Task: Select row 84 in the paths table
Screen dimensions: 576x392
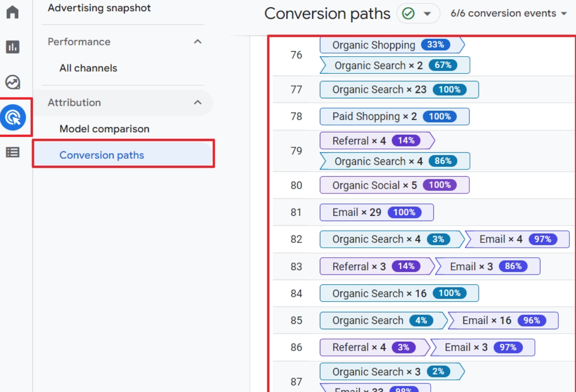Action: (296, 294)
